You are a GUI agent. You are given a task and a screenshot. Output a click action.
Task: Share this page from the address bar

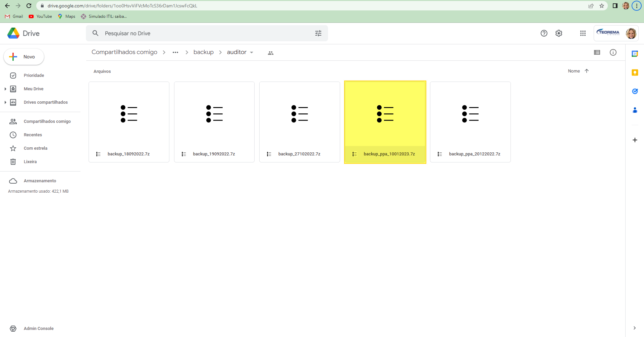pos(591,6)
